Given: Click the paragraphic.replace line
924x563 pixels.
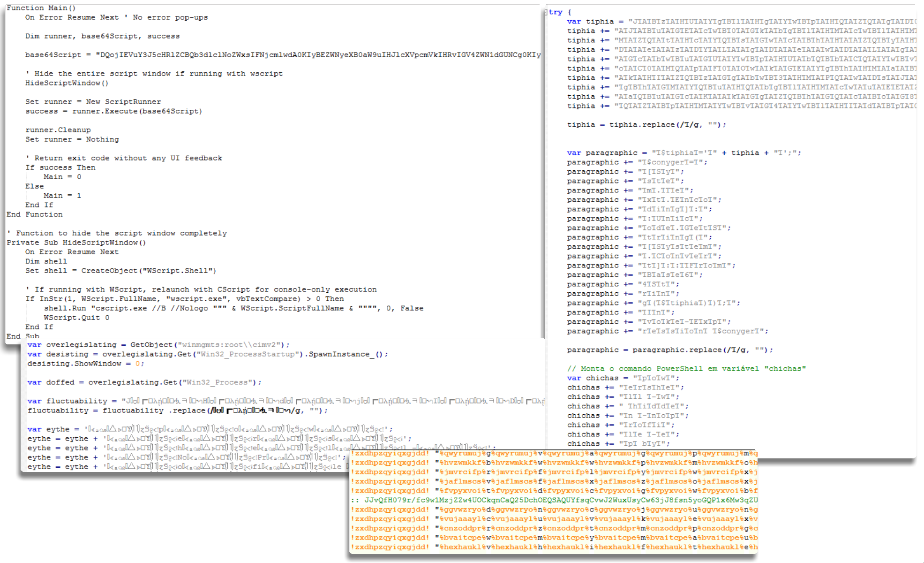Looking at the screenshot, I should click(669, 350).
